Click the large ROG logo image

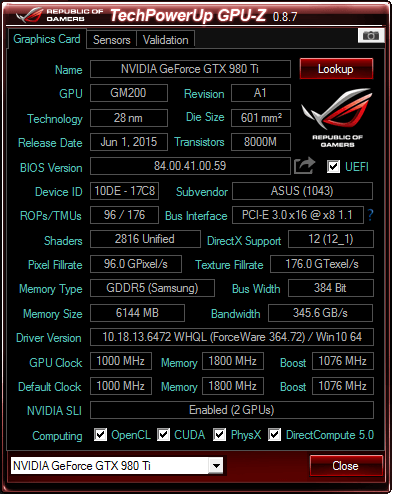tap(337, 118)
